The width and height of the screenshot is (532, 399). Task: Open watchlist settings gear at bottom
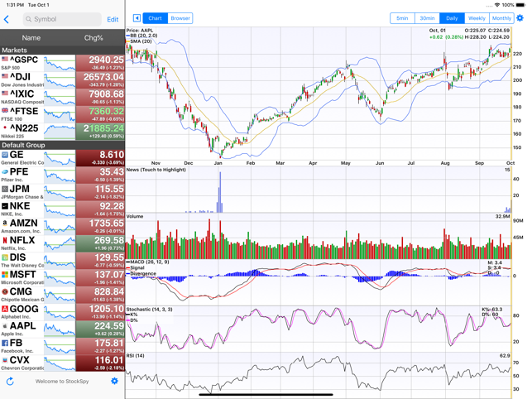(115, 381)
